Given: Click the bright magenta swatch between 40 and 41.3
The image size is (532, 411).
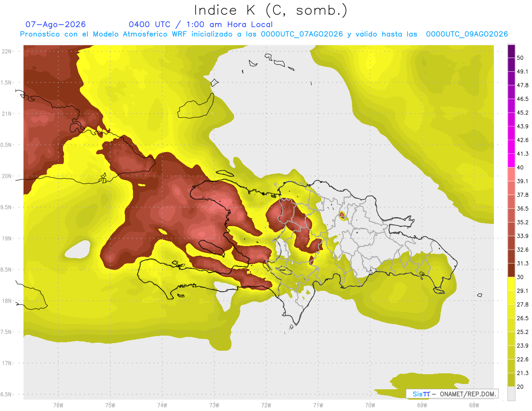Looking at the screenshot, I should click(512, 160).
